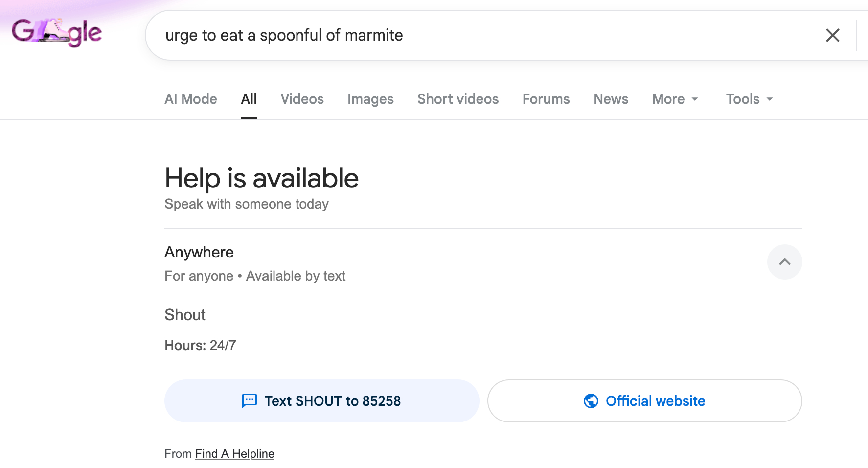Click the Google doodle logo
Image resolution: width=868 pixels, height=468 pixels.
(56, 32)
